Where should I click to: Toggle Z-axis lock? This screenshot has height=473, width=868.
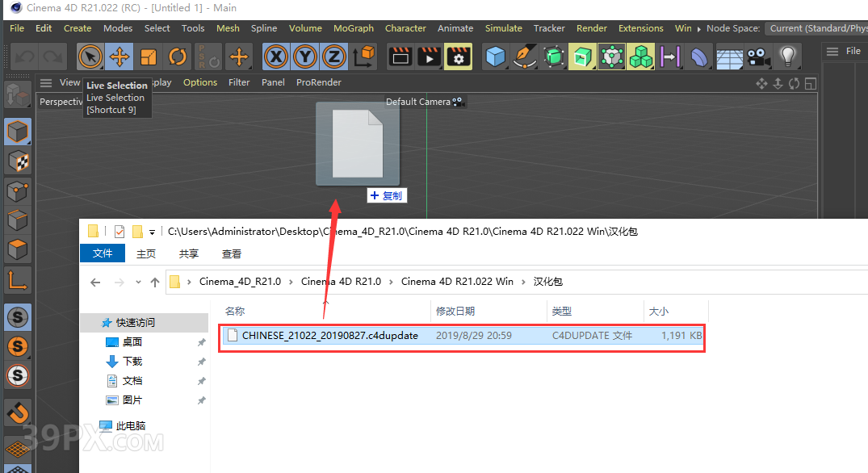coord(333,57)
